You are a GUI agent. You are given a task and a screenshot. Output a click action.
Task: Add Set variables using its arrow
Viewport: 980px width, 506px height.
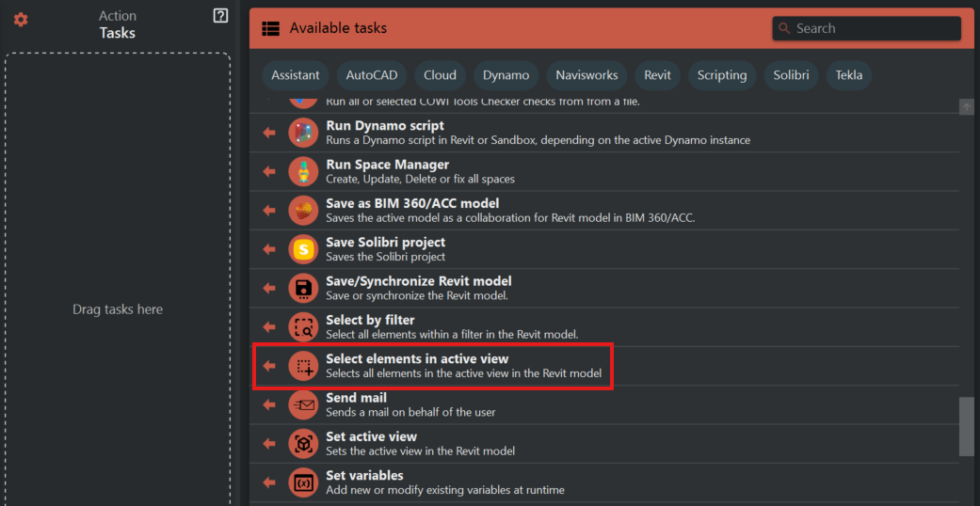[x=269, y=482]
